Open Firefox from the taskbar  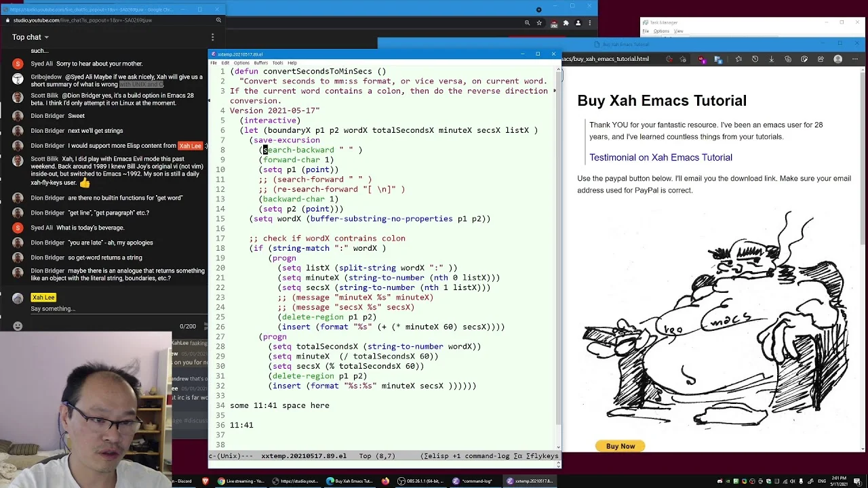(385, 481)
